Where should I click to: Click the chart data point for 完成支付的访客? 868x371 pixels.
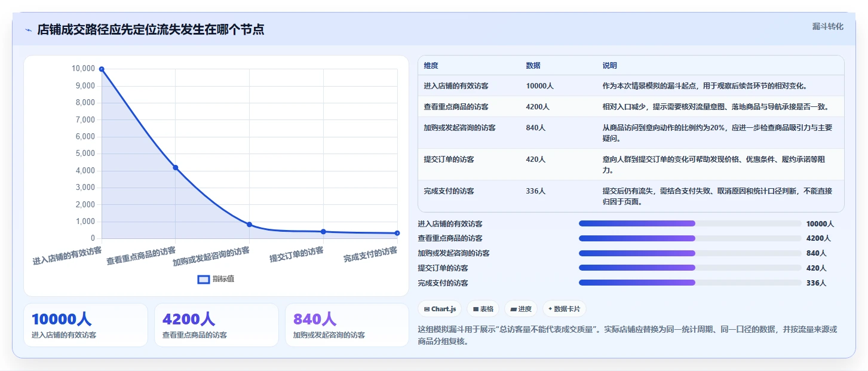[397, 233]
